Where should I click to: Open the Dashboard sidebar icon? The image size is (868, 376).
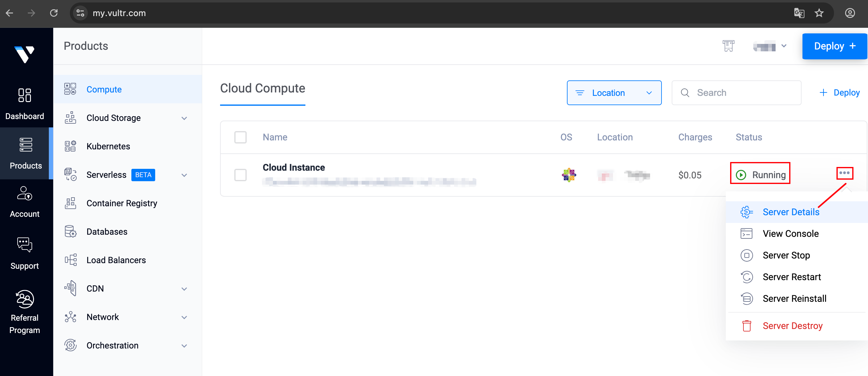tap(25, 95)
